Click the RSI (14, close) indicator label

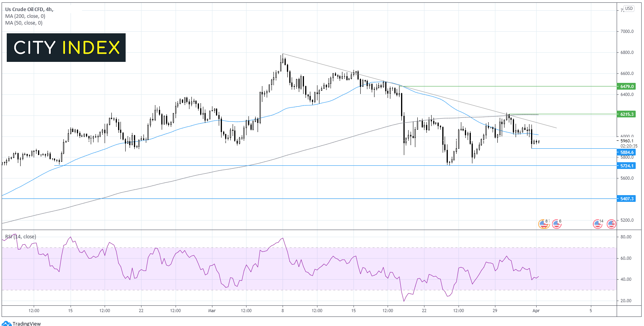click(21, 237)
